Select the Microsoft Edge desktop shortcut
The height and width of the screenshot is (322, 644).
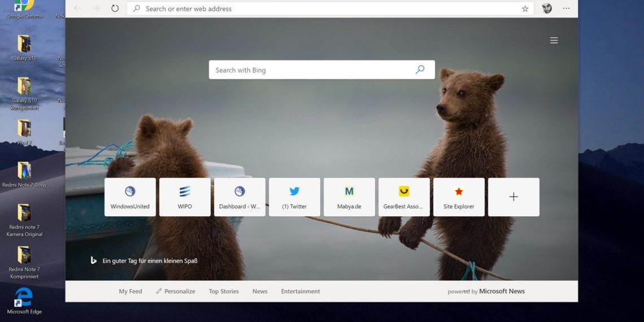click(24, 300)
